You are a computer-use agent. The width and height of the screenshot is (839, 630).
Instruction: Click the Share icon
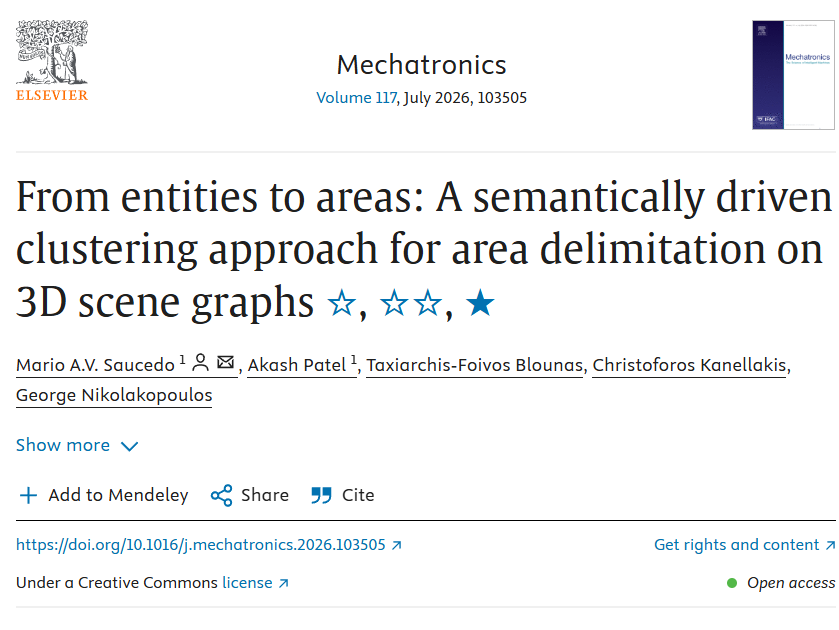[x=222, y=496]
